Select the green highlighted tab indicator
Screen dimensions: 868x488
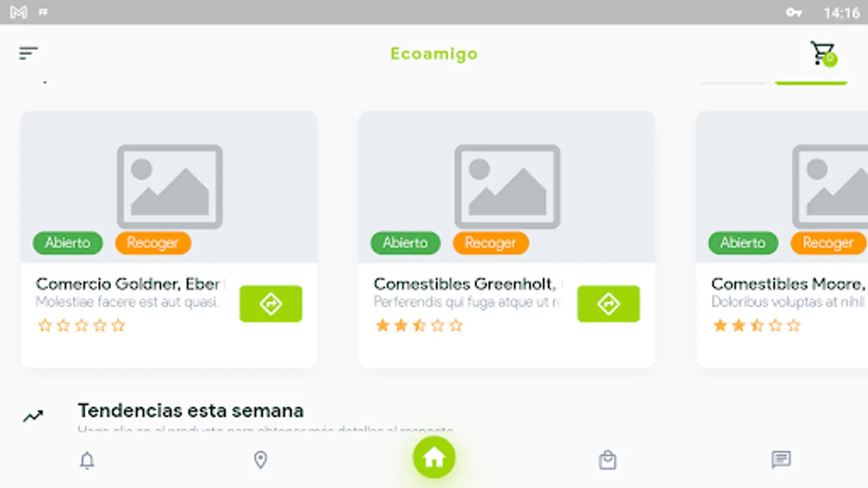pos(811,82)
